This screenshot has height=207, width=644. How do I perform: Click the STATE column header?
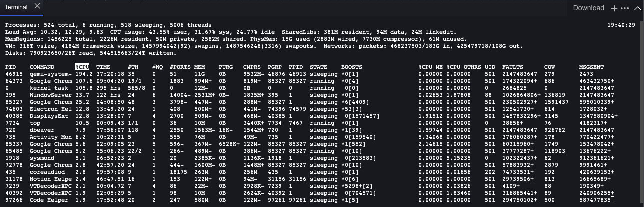[x=318, y=67]
